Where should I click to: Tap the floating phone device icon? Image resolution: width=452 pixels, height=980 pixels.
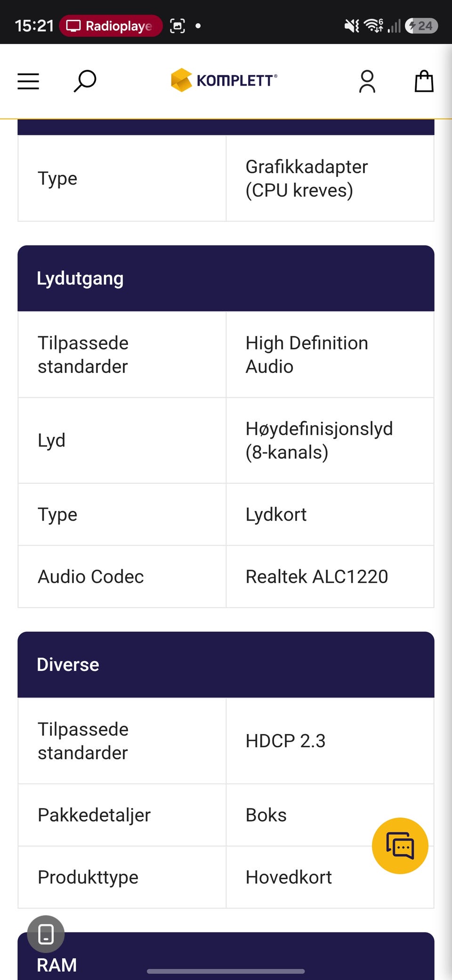[x=46, y=934]
